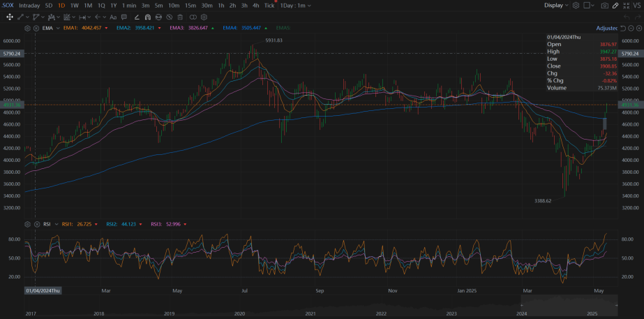
Task: Remove the EMA indicator
Action: pos(36,28)
